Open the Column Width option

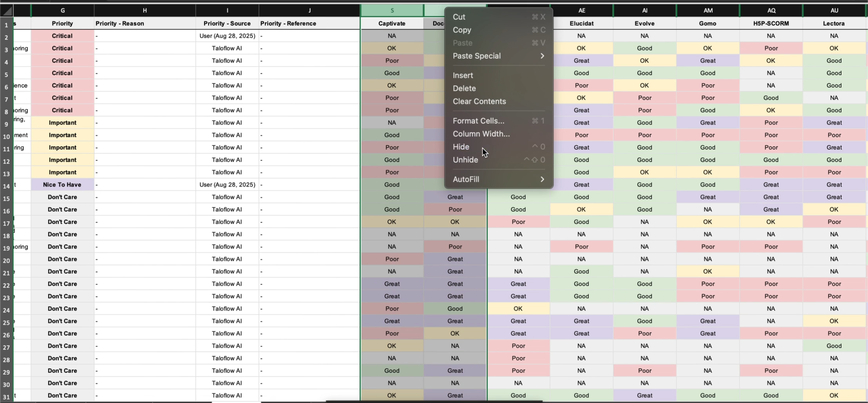point(481,134)
